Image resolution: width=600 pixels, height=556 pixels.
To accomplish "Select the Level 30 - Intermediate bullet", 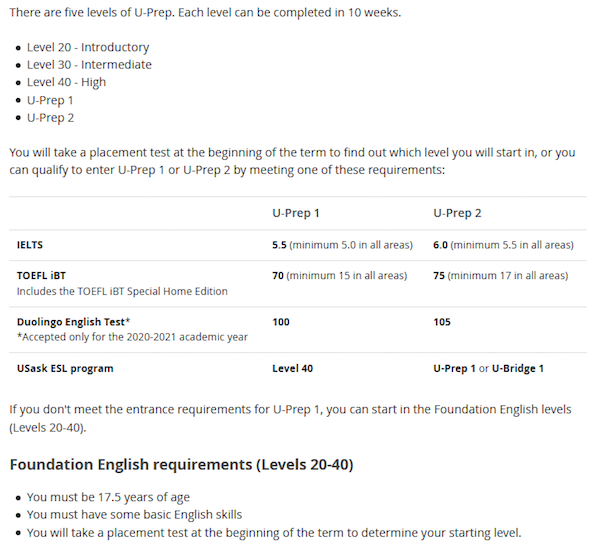I will (89, 65).
